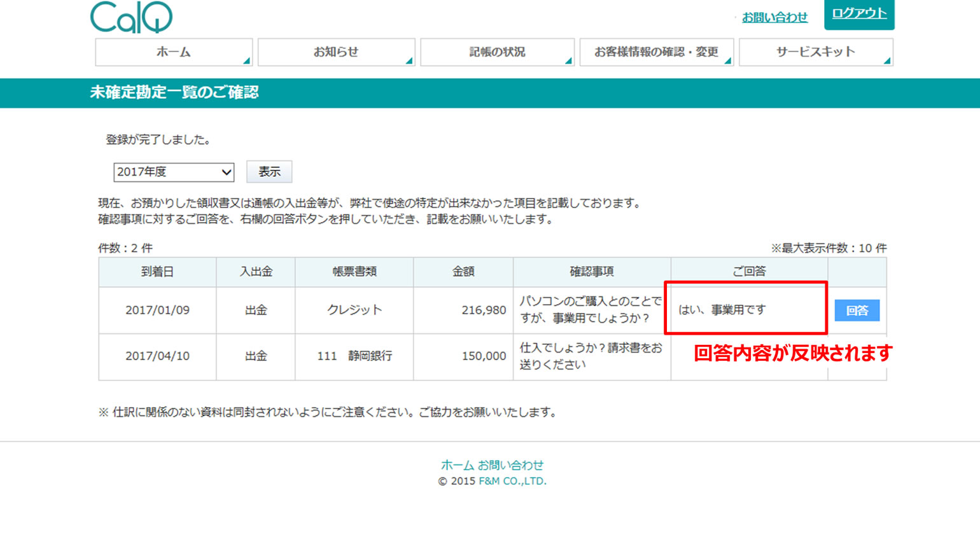This screenshot has height=537, width=980.
Task: Click the 件数：2 件 count text
Action: click(125, 248)
